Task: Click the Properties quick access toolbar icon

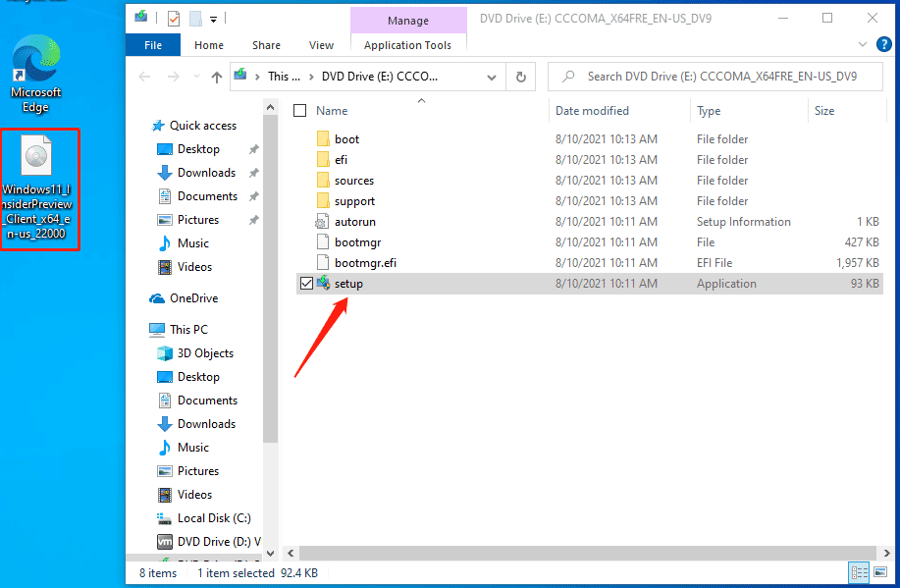Action: [174, 18]
